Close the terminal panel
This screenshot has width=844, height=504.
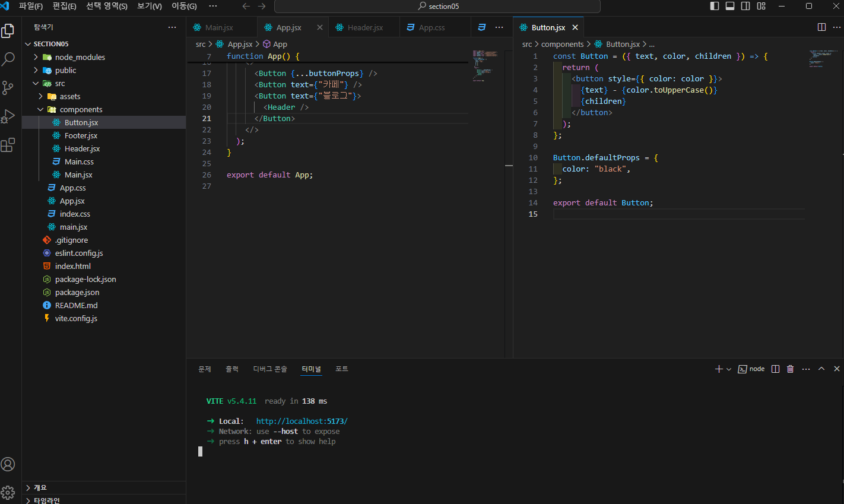pos(837,369)
